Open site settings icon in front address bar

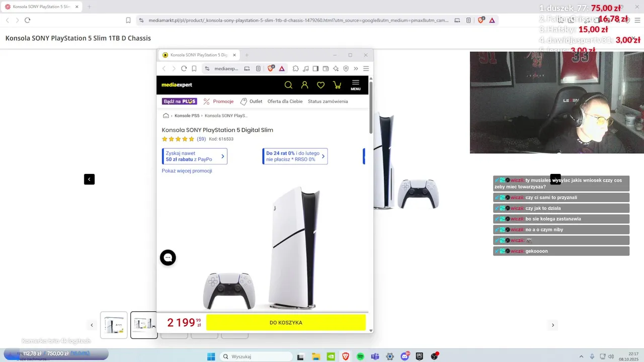[x=207, y=68]
